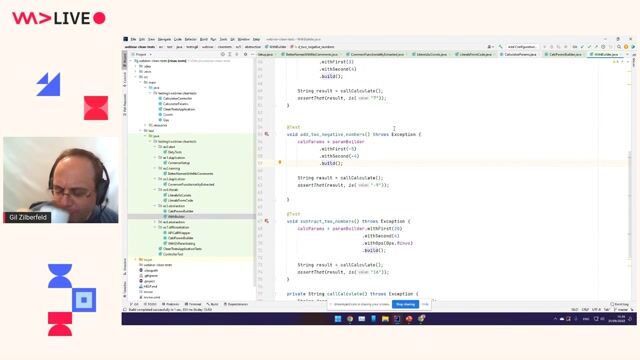The image size is (640, 360).
Task: Open the Problems tool window
Action: [x=171, y=304]
